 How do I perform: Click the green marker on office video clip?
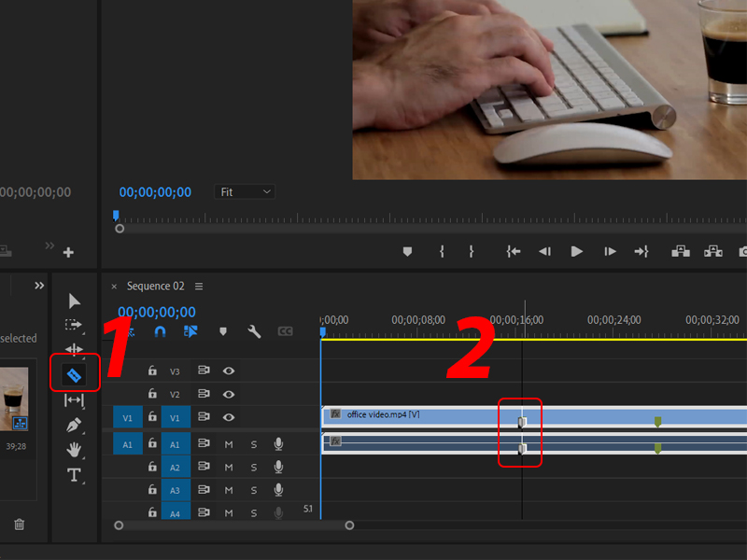pyautogui.click(x=657, y=422)
